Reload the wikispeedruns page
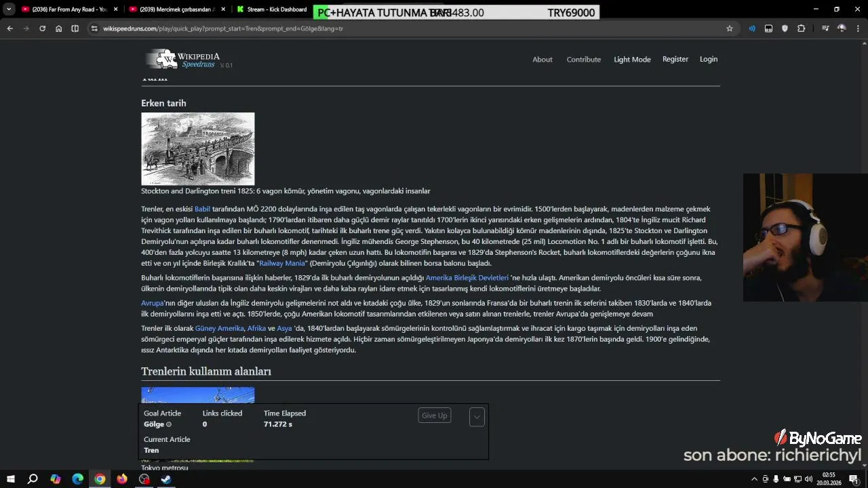868x488 pixels. click(42, 28)
